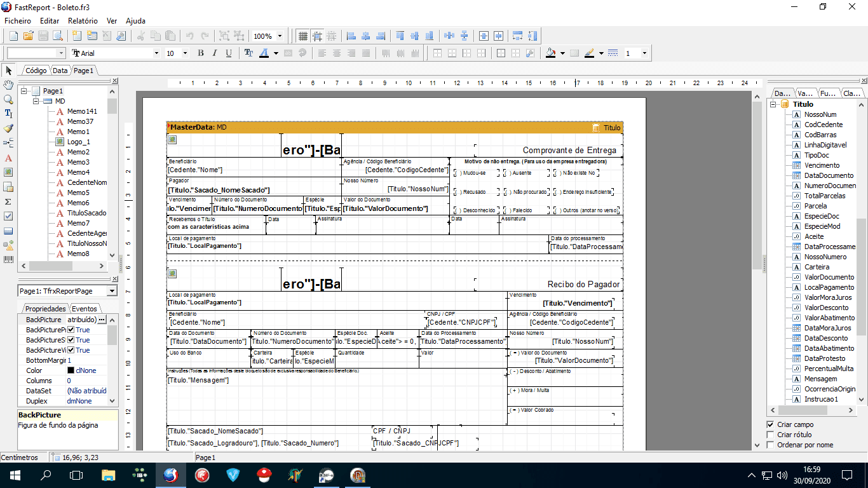Select the arrow Select tool
Image resolution: width=868 pixels, height=488 pixels.
[9, 70]
